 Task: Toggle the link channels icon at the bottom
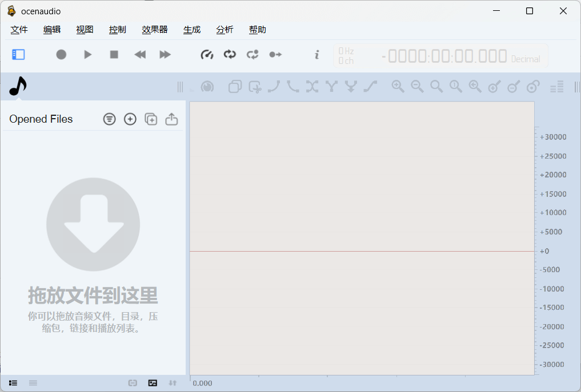(132, 383)
